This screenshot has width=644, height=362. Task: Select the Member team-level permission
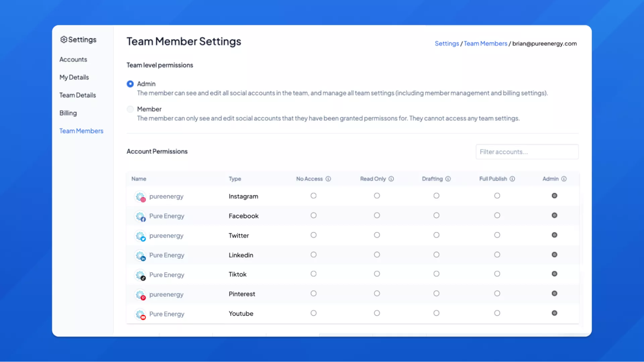pyautogui.click(x=130, y=109)
